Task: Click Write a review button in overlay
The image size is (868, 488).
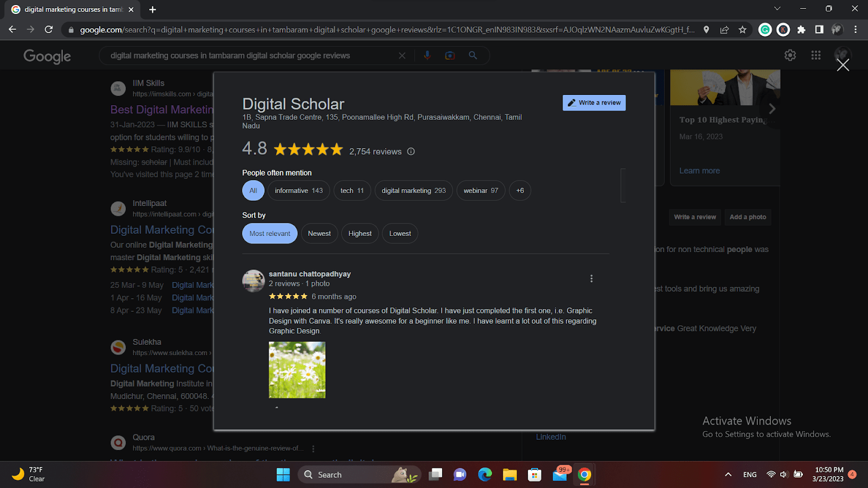Action: pos(594,102)
